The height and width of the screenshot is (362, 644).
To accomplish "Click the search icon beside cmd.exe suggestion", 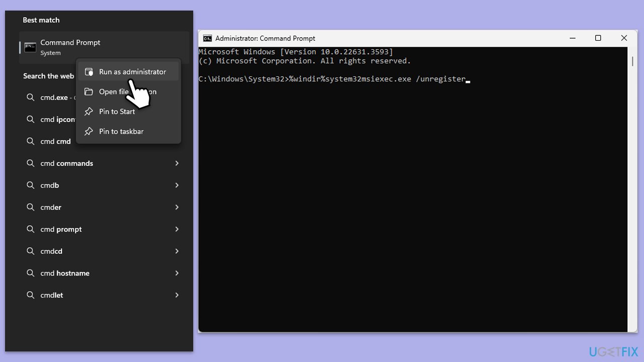I will 31,98.
